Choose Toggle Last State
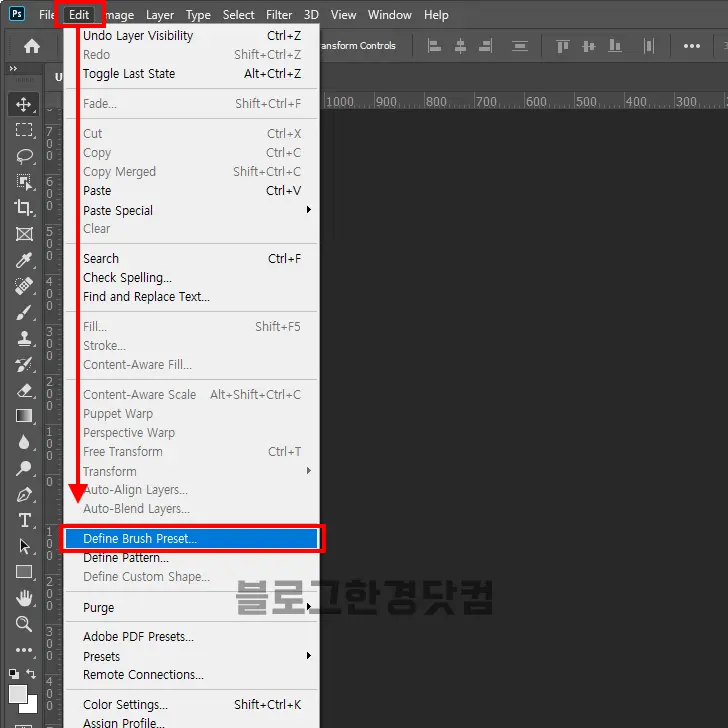The width and height of the screenshot is (728, 728). [191, 74]
